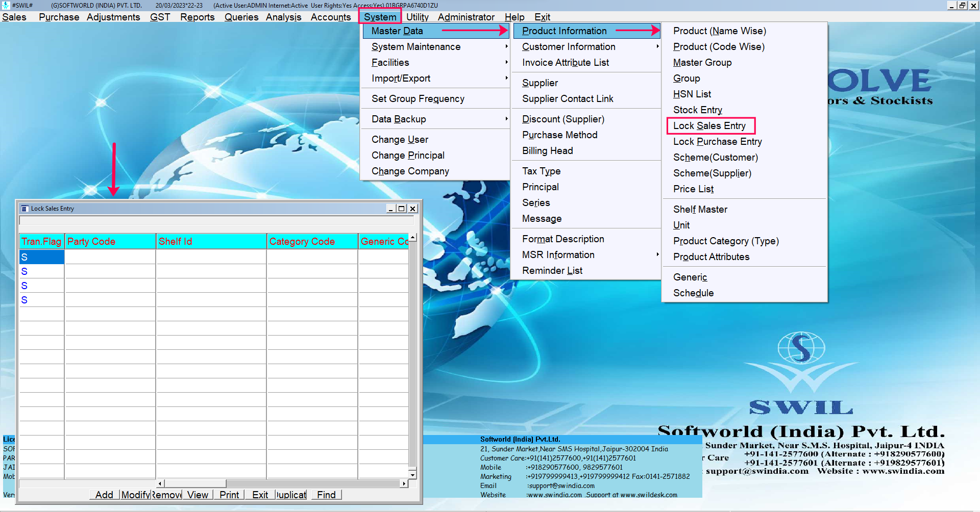980x512 pixels.
Task: Expand the MSR Information submenu
Action: (586, 254)
